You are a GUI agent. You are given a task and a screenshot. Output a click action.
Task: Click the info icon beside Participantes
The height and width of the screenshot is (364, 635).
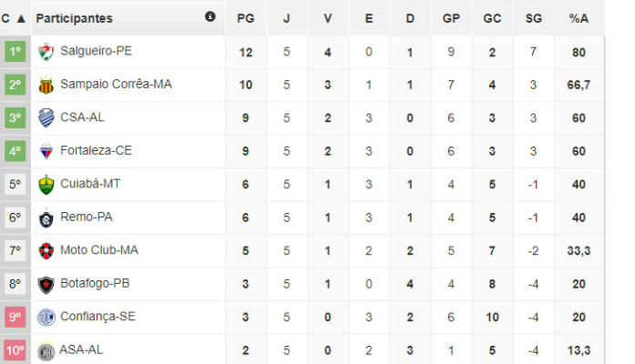[210, 17]
